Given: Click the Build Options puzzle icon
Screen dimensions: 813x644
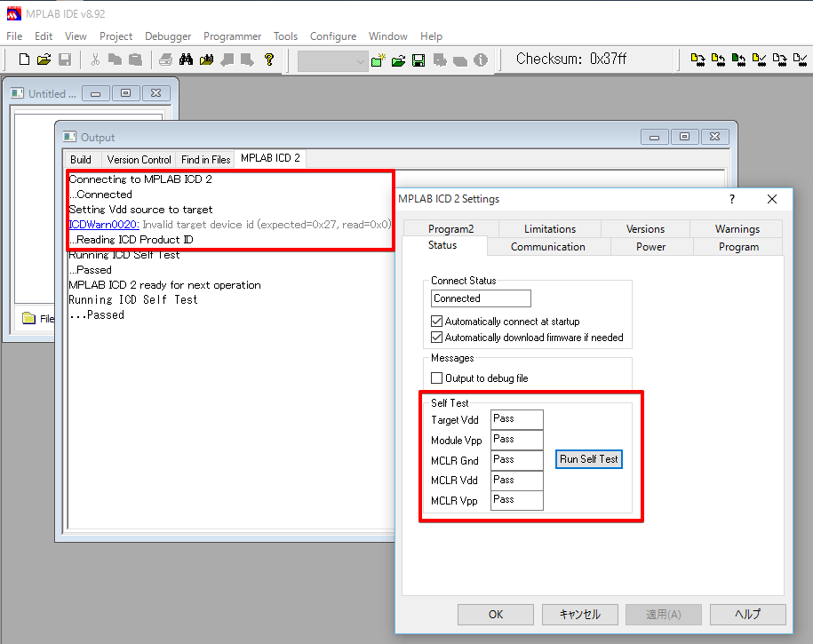Looking at the screenshot, I should coord(440,60).
